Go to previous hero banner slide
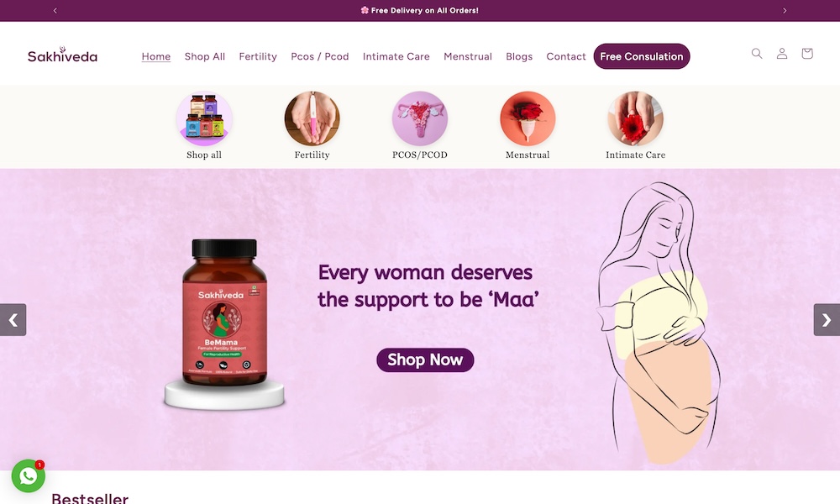The height and width of the screenshot is (504, 840). (x=13, y=320)
